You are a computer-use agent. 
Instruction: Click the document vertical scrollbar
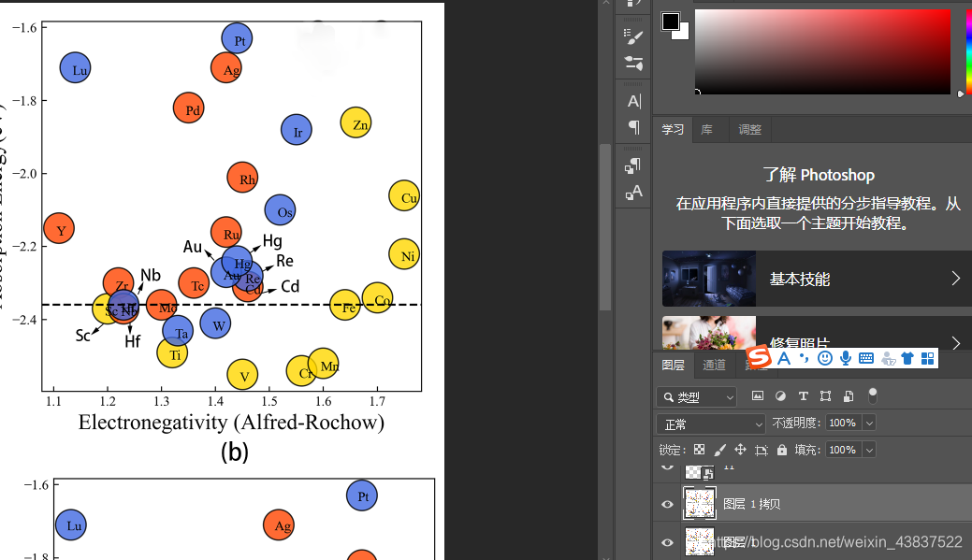click(605, 227)
